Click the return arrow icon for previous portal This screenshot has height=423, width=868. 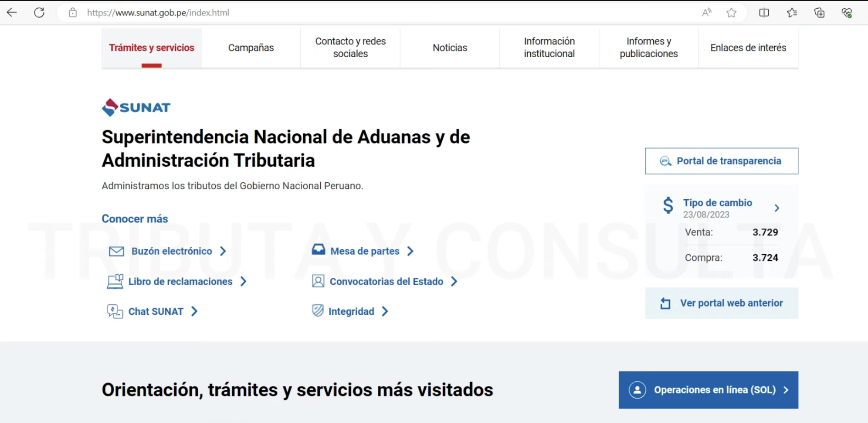[665, 303]
